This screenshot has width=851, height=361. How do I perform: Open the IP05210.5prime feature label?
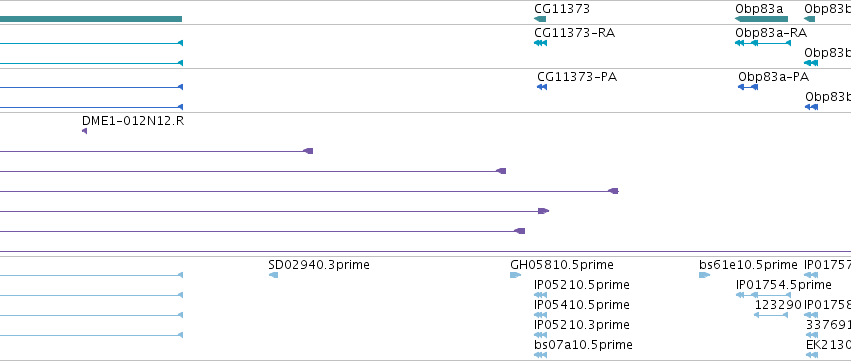point(582,285)
